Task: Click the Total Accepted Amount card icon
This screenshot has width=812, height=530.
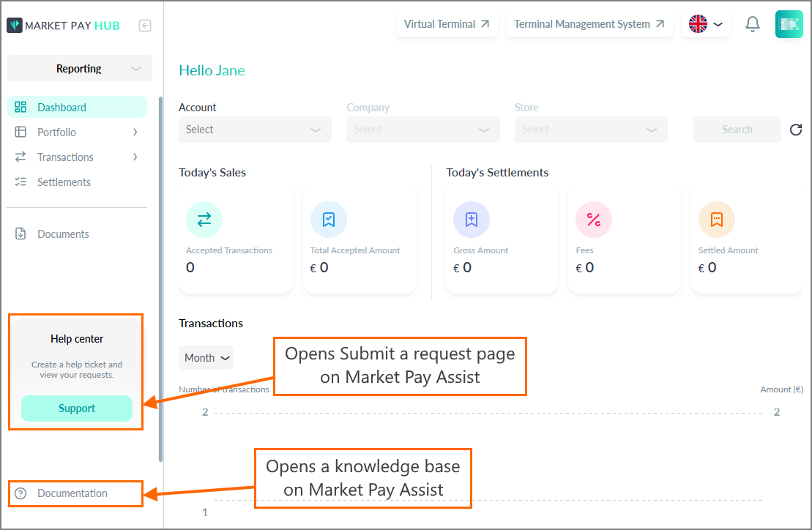Action: point(328,220)
